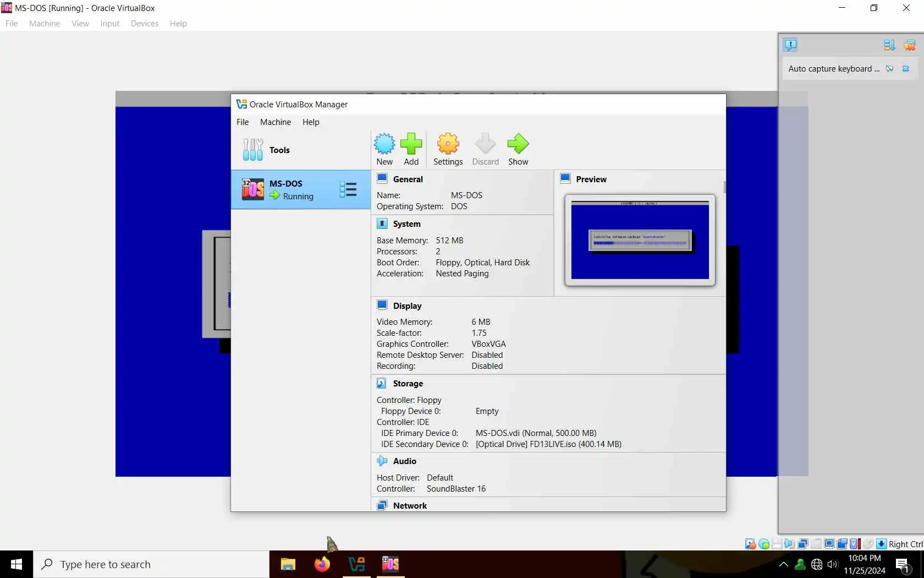The image size is (924, 578).
Task: Click the Floppy Device 0 Empty value
Action: [x=487, y=411]
